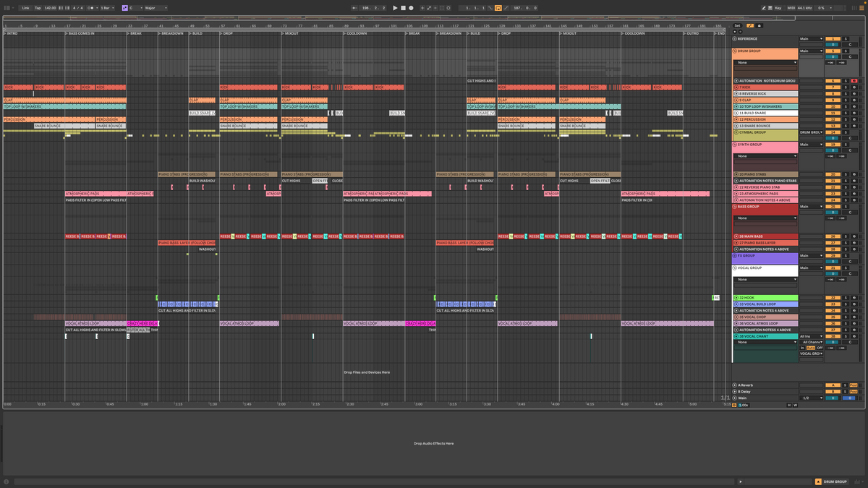Disarm the red automation notes track button
Screen dimensions: 868x488
click(854, 81)
